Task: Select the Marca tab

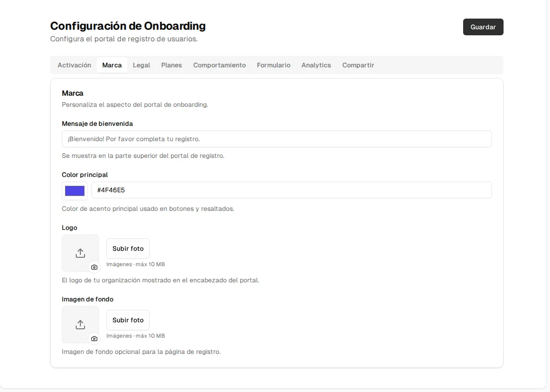Action: (112, 65)
